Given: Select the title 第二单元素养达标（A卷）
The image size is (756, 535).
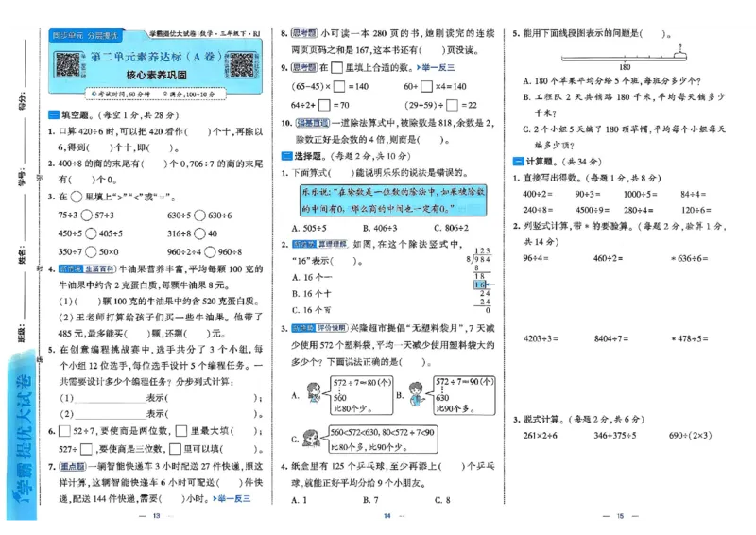Looking at the screenshot, I should (156, 57).
